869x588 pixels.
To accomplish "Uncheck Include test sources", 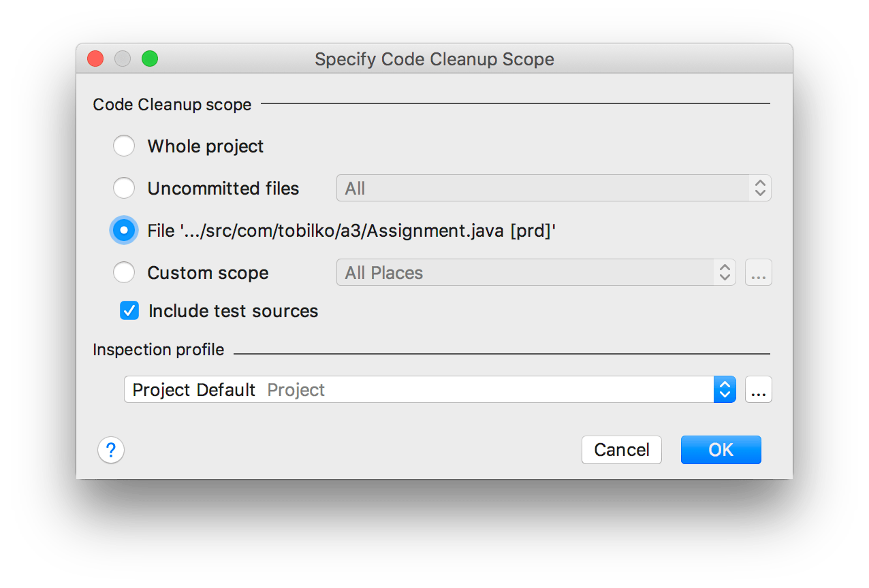I will 129,310.
